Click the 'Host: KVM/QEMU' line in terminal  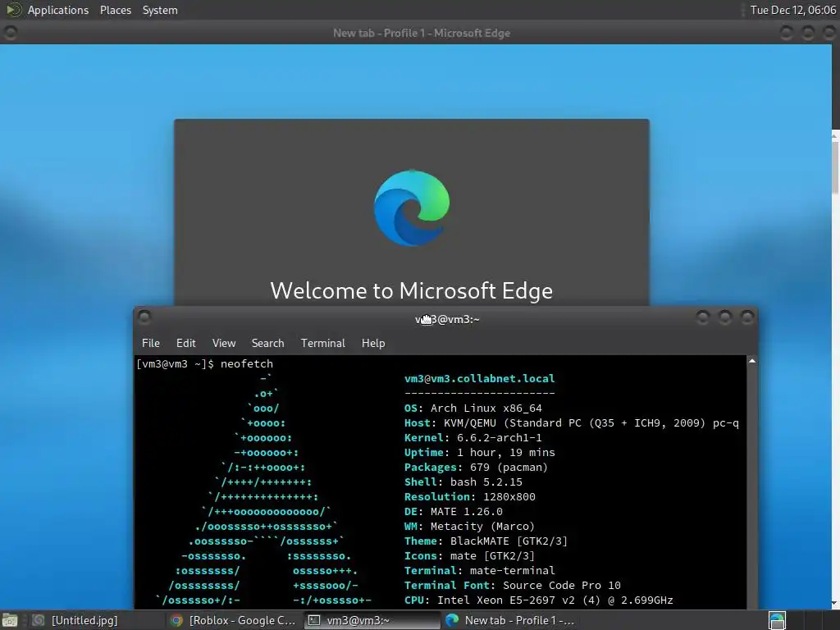click(572, 422)
